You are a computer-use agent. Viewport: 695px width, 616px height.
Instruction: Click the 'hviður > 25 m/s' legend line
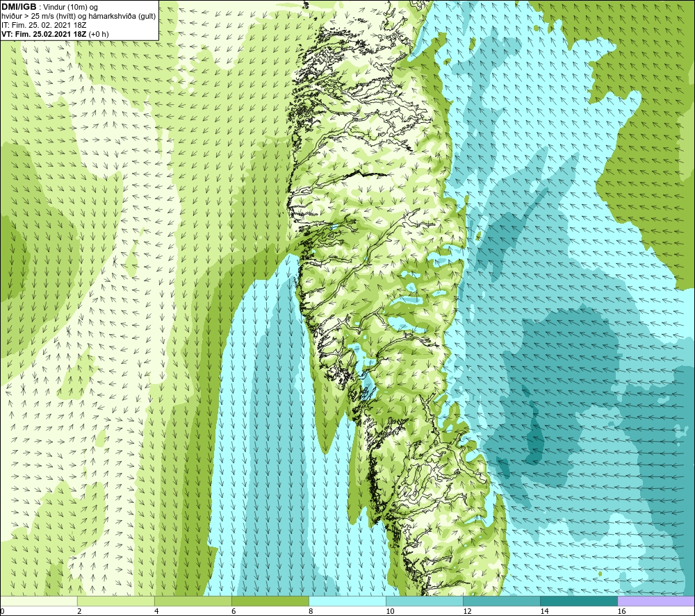79,17
